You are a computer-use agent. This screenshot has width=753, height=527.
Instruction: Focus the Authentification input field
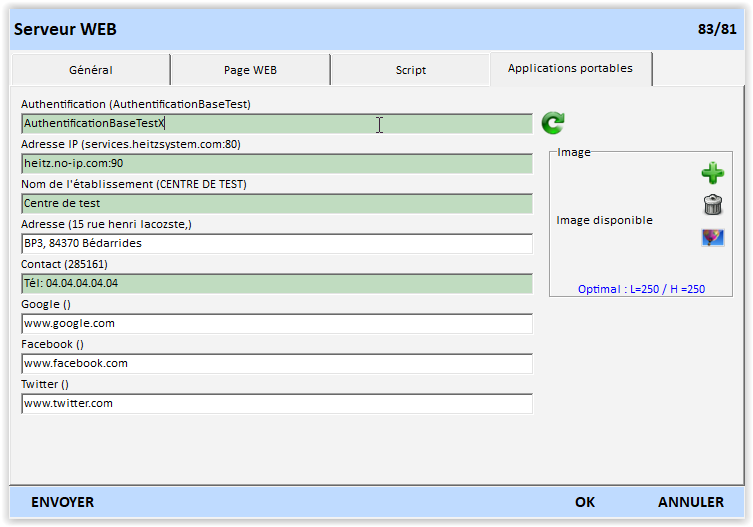[277, 123]
